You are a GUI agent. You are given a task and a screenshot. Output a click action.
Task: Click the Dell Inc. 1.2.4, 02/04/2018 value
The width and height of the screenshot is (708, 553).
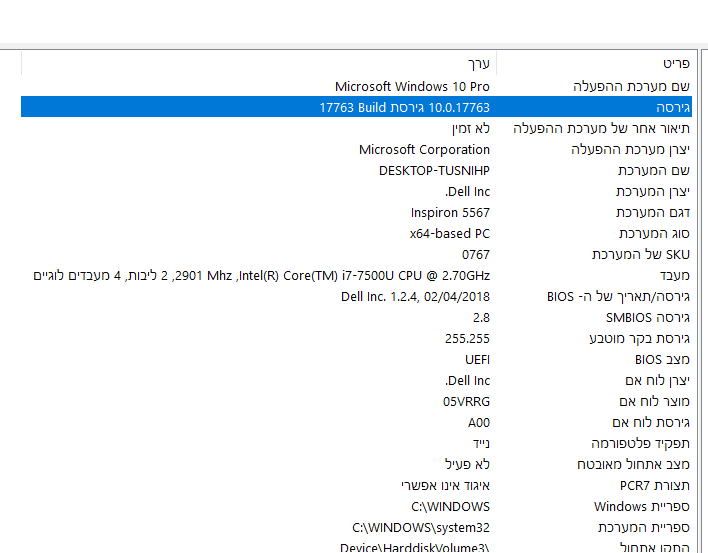tap(415, 297)
